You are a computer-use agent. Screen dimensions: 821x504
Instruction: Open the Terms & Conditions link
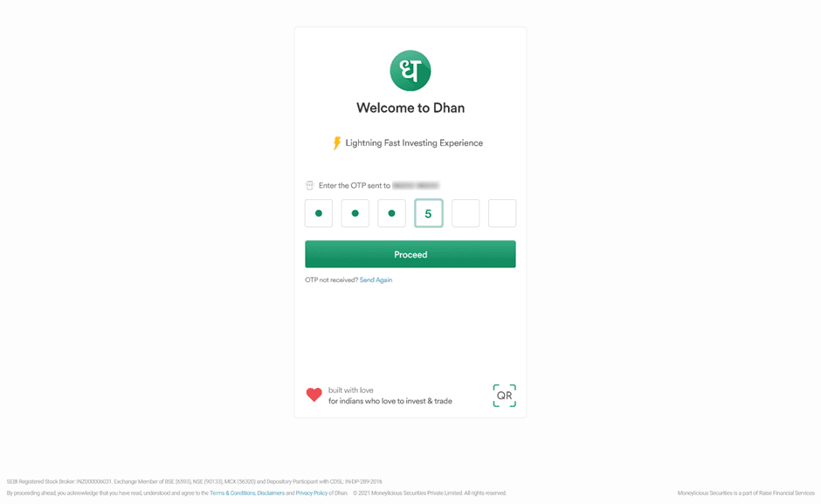[x=232, y=493]
